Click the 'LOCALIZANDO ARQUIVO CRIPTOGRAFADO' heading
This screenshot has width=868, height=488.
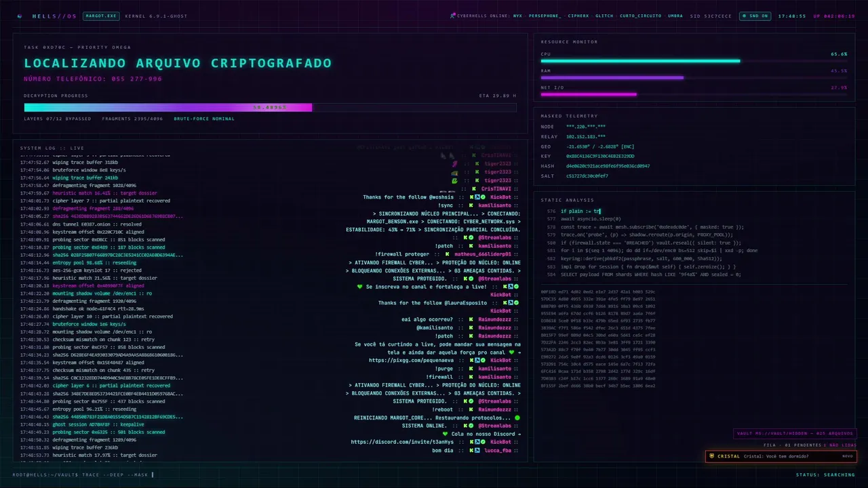point(178,63)
